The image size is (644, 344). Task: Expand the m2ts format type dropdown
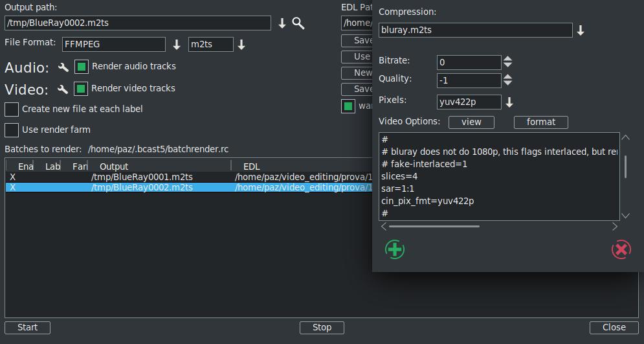241,45
